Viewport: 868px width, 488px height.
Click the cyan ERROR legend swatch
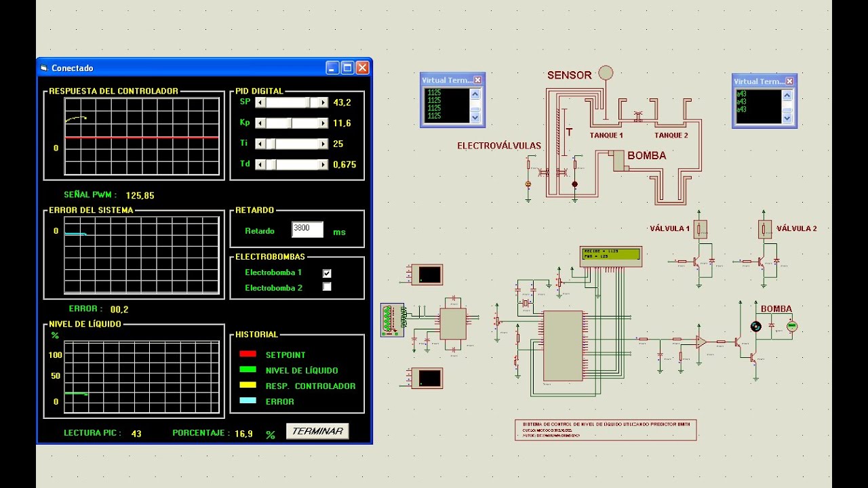(248, 401)
